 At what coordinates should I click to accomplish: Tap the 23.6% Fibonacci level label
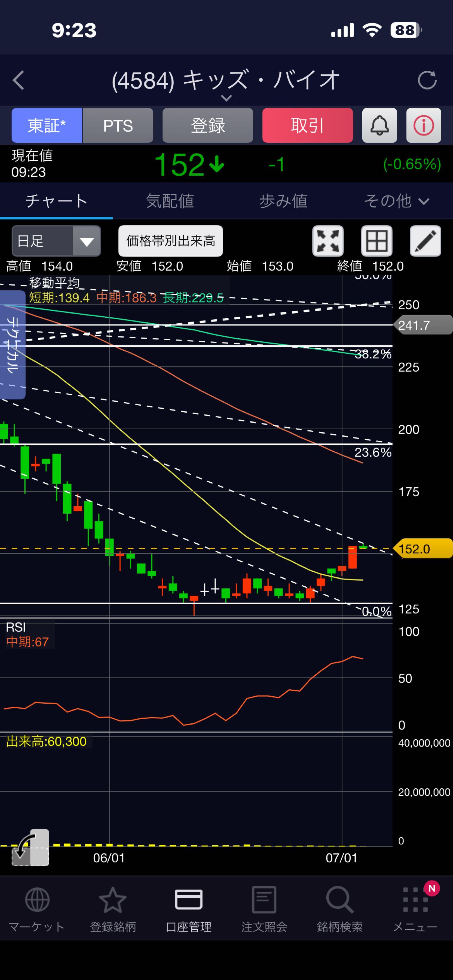(373, 452)
